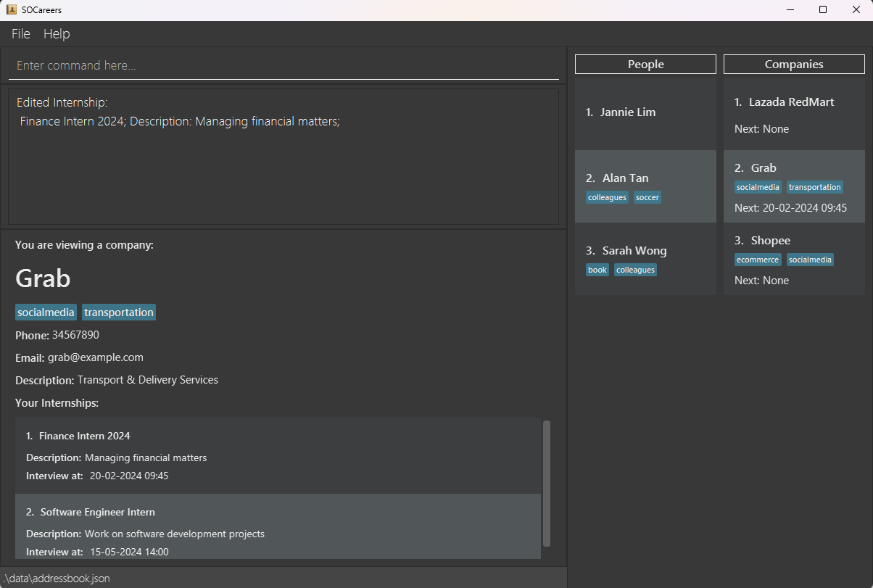Open the File menu
This screenshot has height=588, width=873.
pos(21,34)
